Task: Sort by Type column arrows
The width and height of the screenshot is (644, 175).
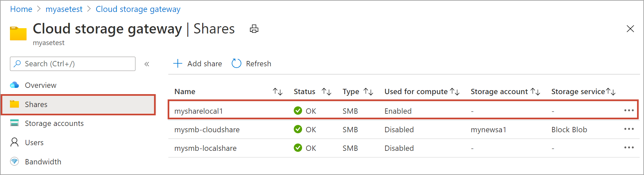Action: point(368,91)
